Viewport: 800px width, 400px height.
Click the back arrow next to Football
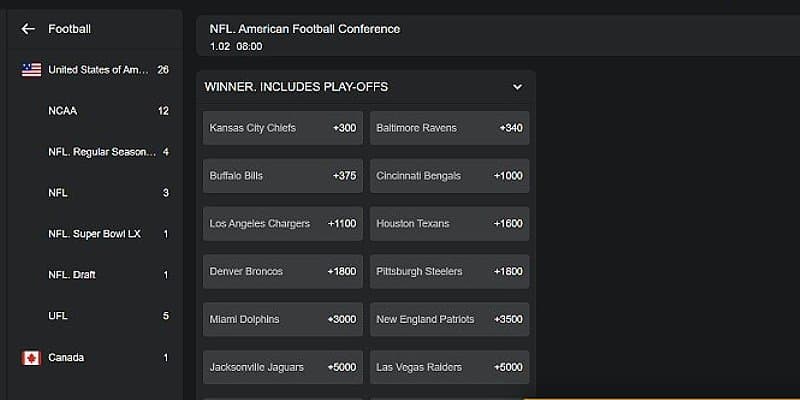27,29
